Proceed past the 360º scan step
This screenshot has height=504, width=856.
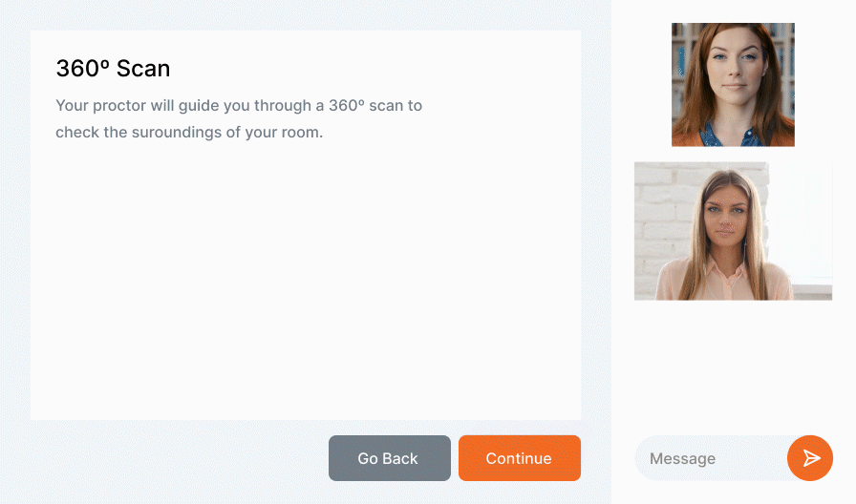(519, 458)
